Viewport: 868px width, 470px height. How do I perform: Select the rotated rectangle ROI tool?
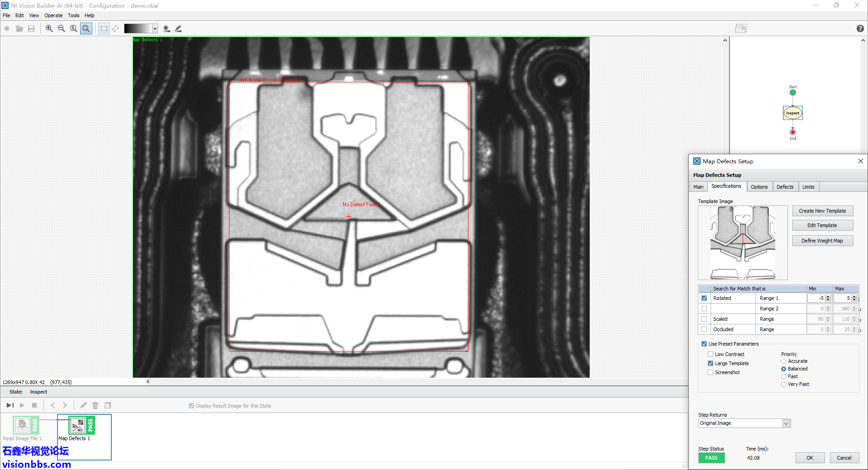click(116, 28)
